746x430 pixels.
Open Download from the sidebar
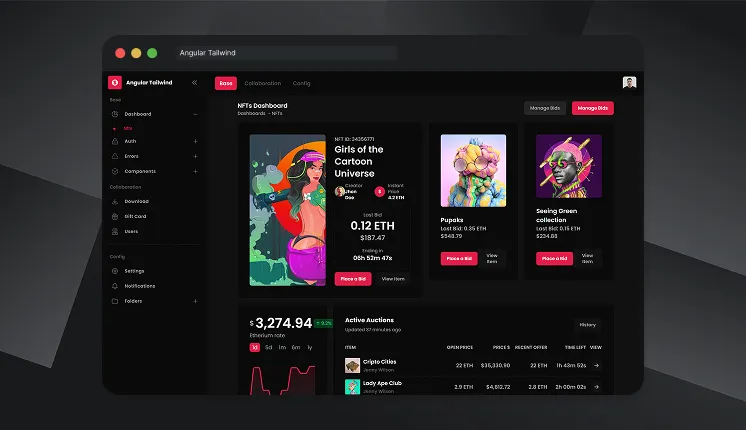tap(136, 201)
